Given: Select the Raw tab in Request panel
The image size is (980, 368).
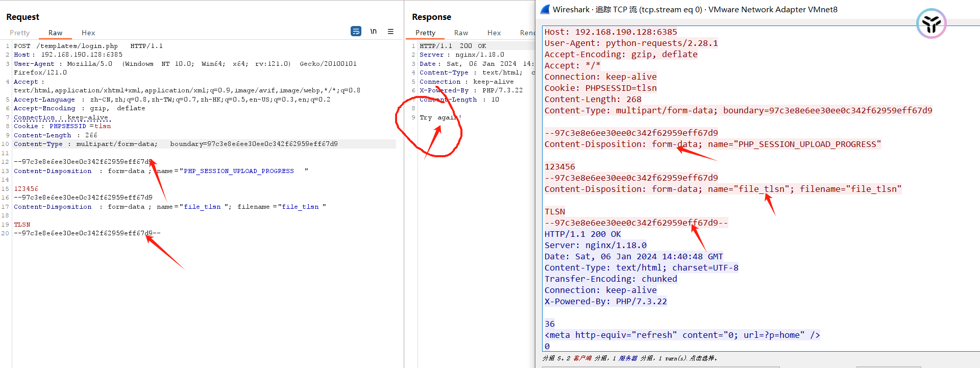Looking at the screenshot, I should coord(55,33).
